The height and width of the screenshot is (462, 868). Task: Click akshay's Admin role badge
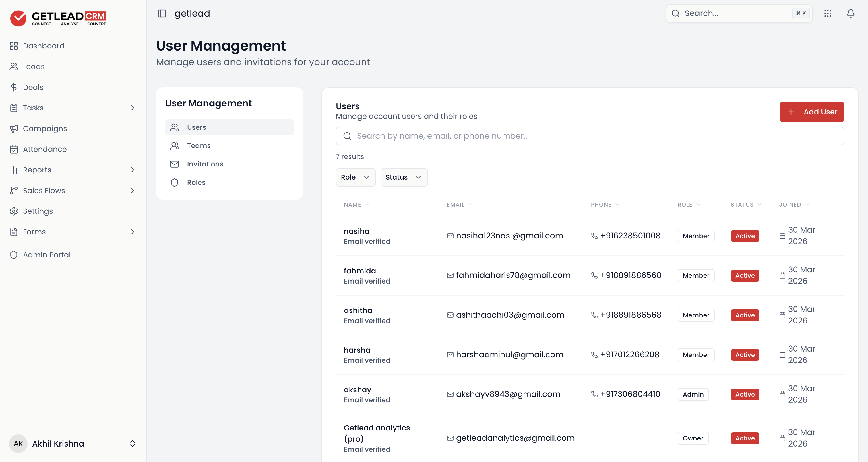click(693, 394)
